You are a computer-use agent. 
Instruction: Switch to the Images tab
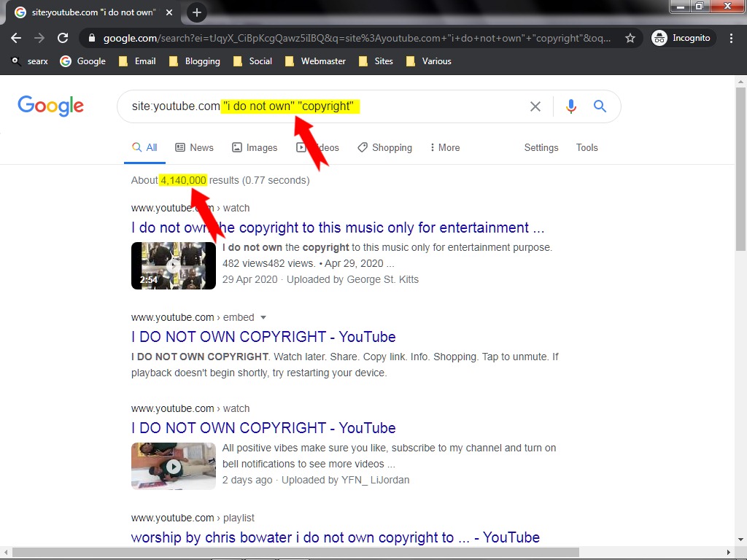255,147
